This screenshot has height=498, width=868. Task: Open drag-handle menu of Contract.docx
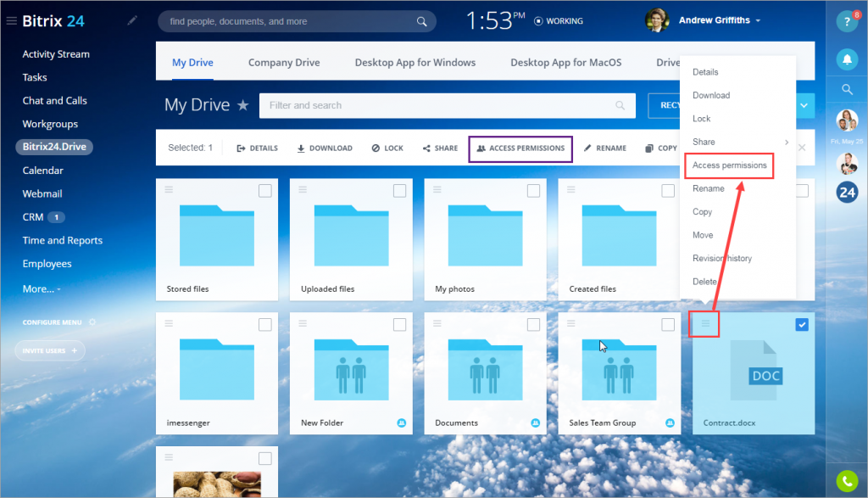coord(705,323)
